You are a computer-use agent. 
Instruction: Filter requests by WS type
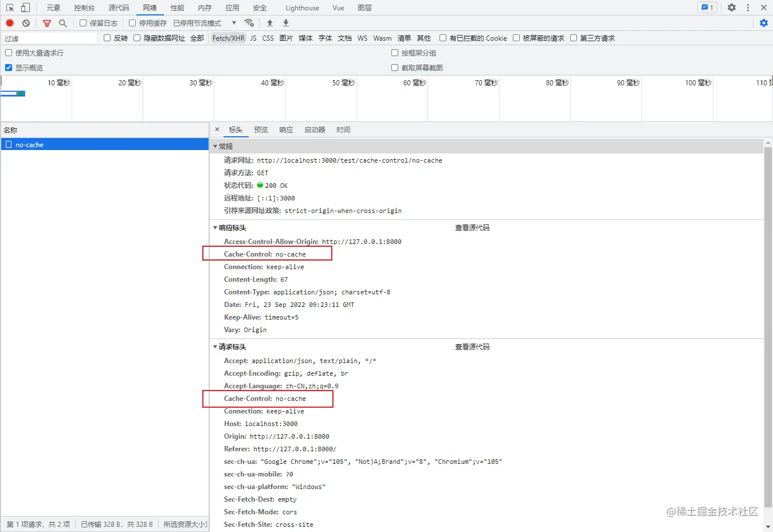point(362,38)
